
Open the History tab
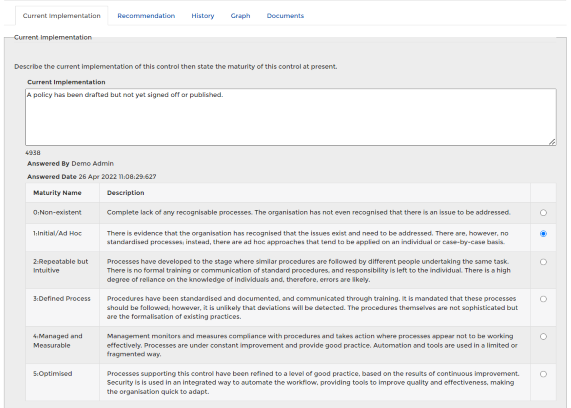coord(203,16)
